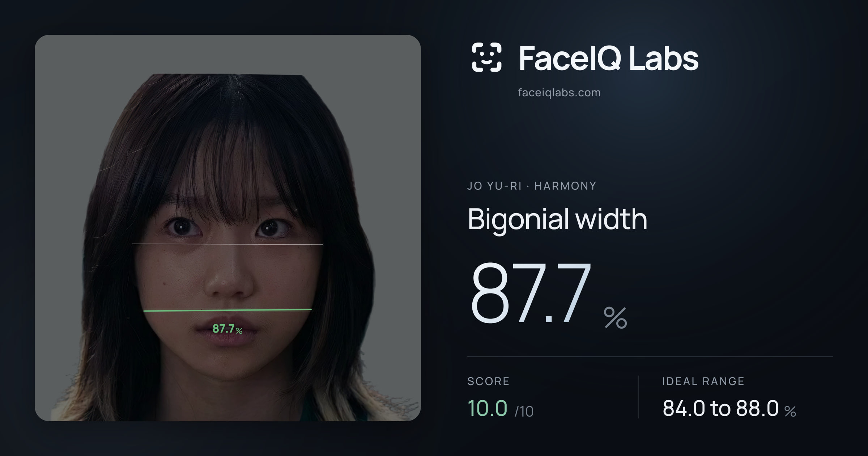Screen dimensions: 868x456
Task: Click the SCORE label
Action: point(488,381)
